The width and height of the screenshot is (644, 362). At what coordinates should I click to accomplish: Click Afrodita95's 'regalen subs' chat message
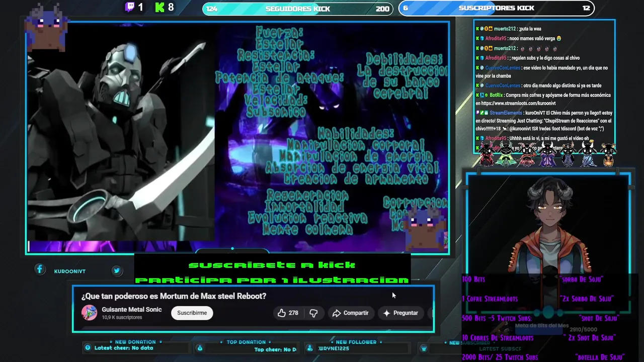coord(527,58)
